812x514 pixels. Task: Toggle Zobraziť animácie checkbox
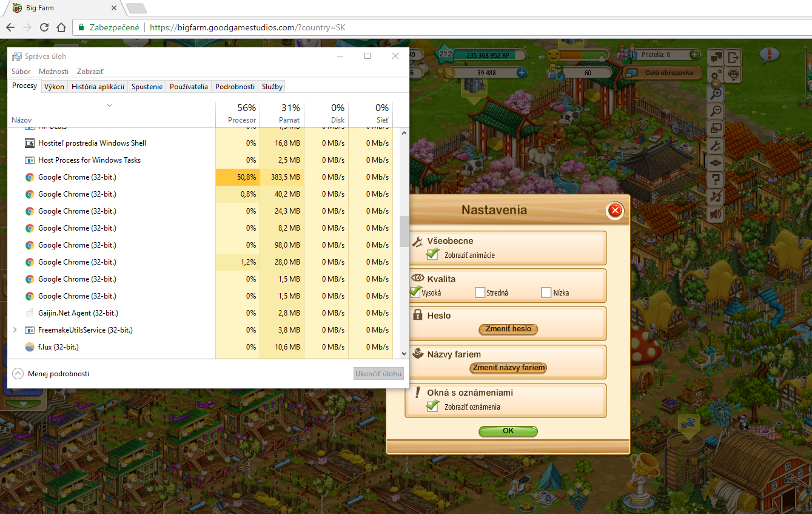(x=432, y=254)
